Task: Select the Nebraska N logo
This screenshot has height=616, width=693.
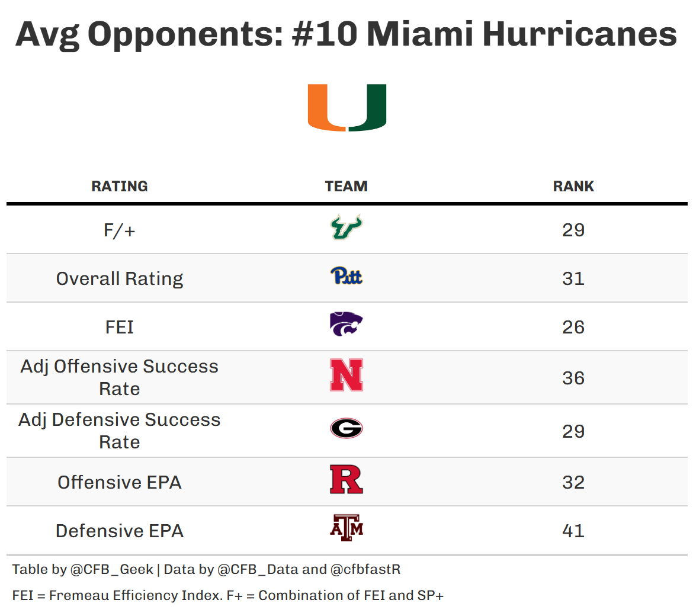Action: tap(346, 376)
